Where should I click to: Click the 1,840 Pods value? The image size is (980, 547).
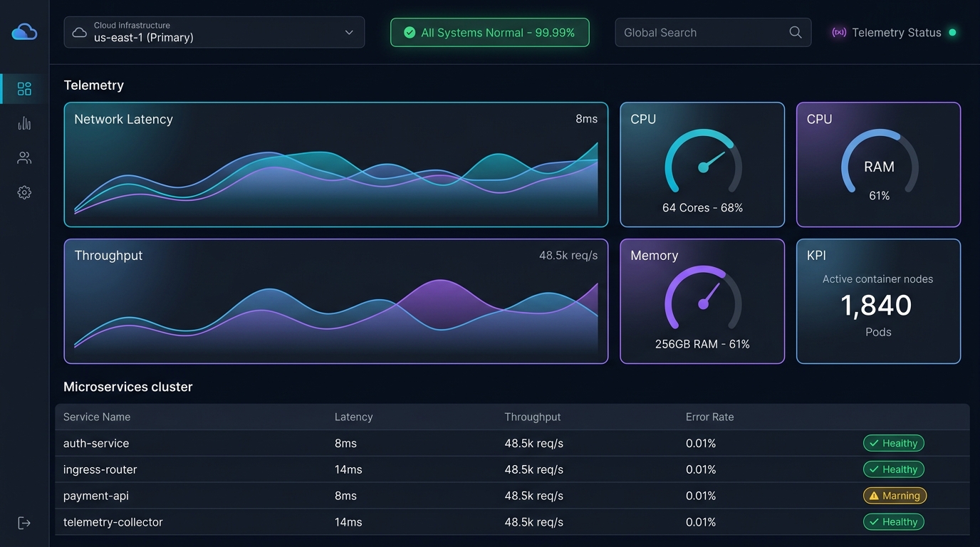877,306
